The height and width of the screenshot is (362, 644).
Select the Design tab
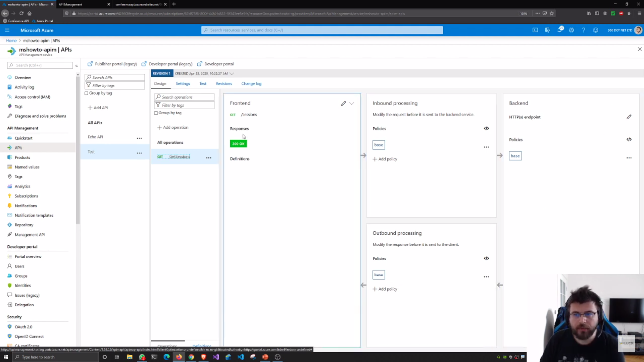160,84
